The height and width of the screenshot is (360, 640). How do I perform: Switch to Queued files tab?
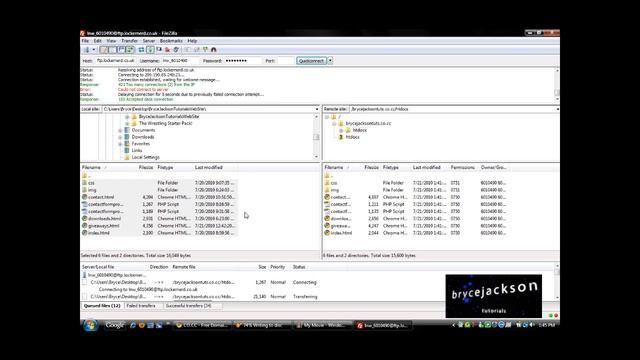click(102, 306)
